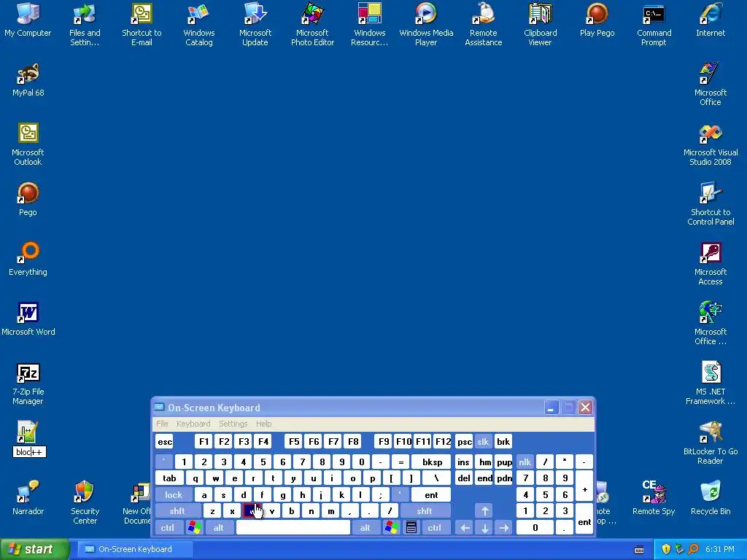Click the left Windows logo key
Screen dimensions: 747x560
(194, 528)
